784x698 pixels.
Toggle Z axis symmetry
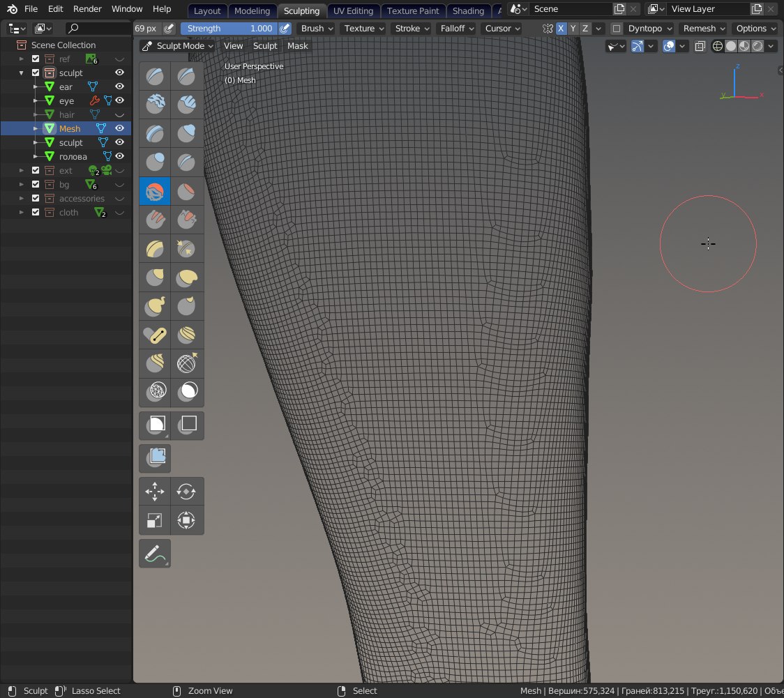(585, 29)
